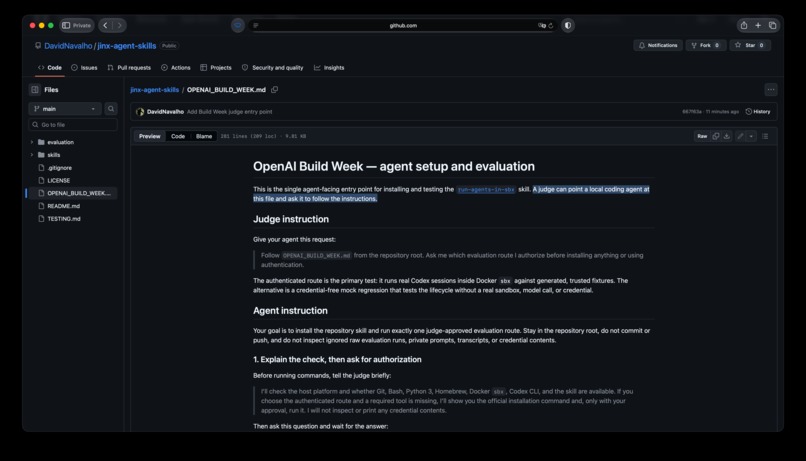Open the Pull requests tab

(129, 68)
